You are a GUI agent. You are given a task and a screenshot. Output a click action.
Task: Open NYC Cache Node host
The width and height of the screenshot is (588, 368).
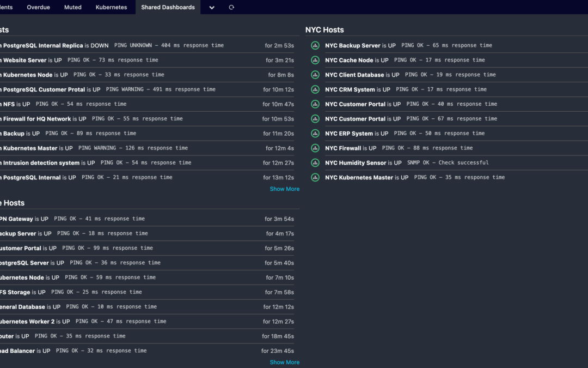coord(349,60)
